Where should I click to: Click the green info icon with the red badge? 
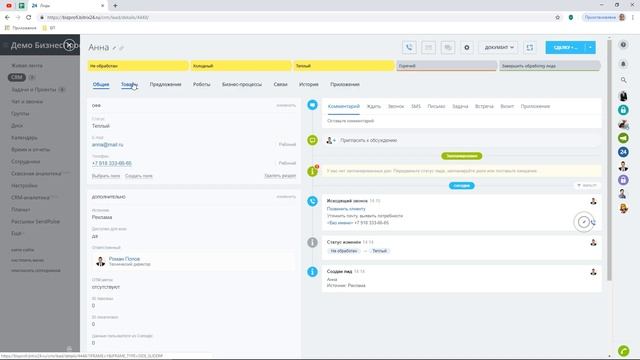(312, 171)
